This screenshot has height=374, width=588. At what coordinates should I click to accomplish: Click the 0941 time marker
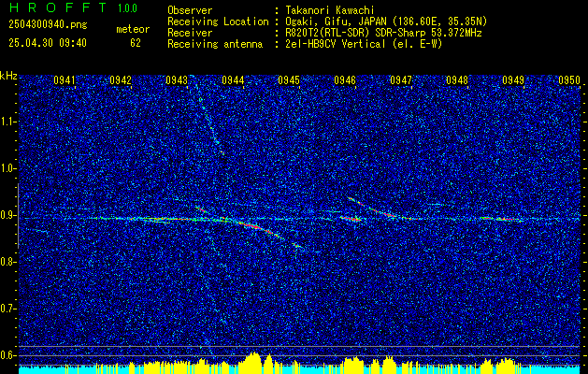pos(65,80)
